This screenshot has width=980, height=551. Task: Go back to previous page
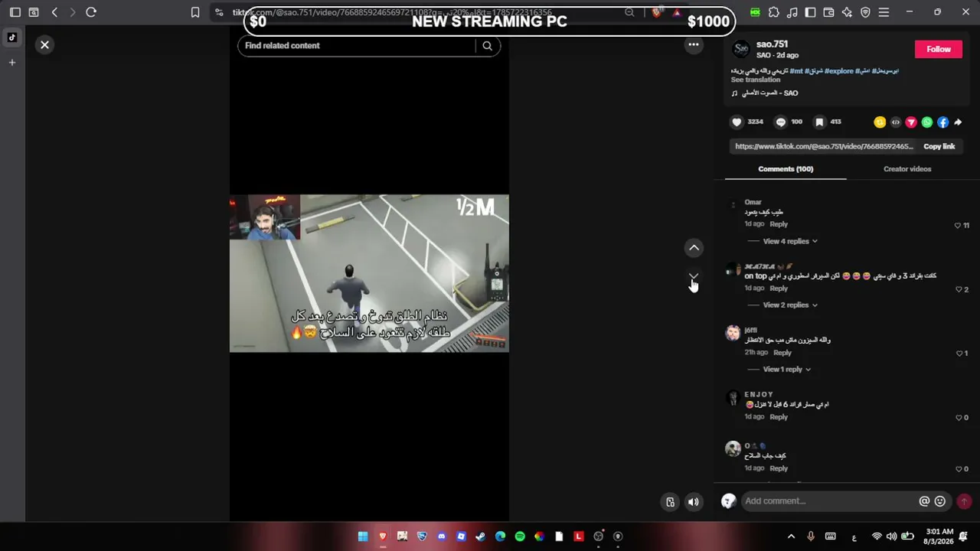(x=54, y=12)
